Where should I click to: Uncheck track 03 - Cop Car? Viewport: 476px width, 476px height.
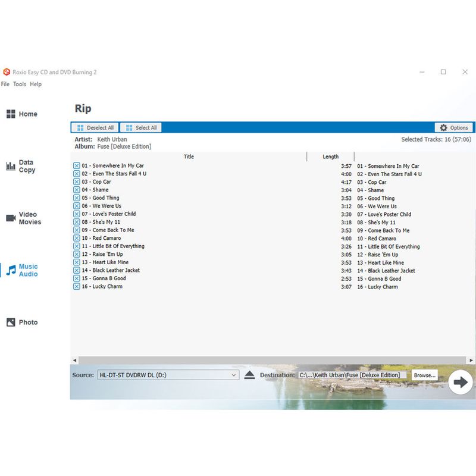[x=77, y=182]
